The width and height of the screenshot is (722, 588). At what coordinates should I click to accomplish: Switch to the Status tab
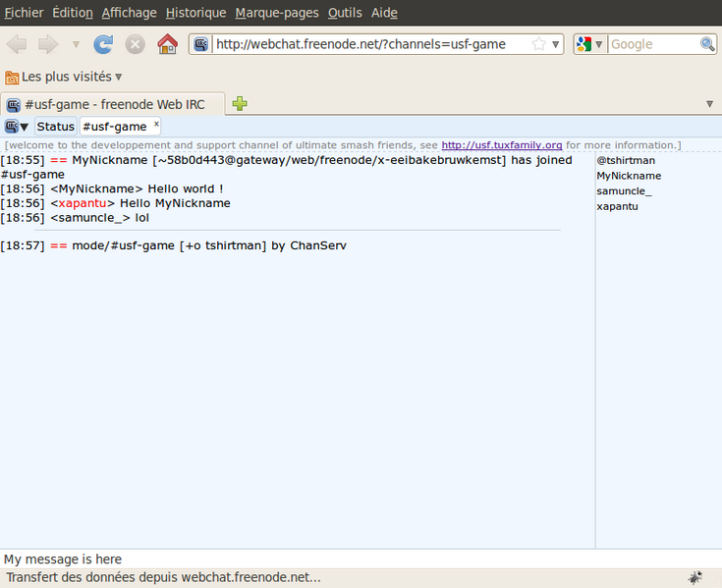click(x=56, y=127)
